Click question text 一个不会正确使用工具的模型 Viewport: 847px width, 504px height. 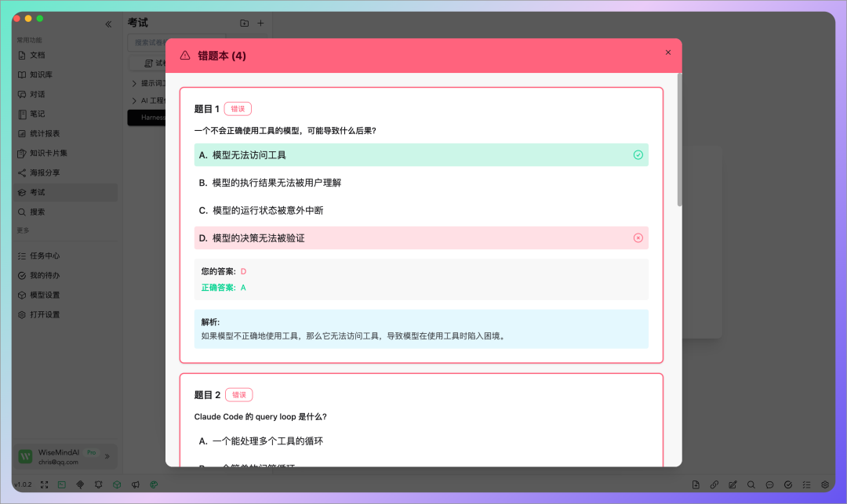285,131
